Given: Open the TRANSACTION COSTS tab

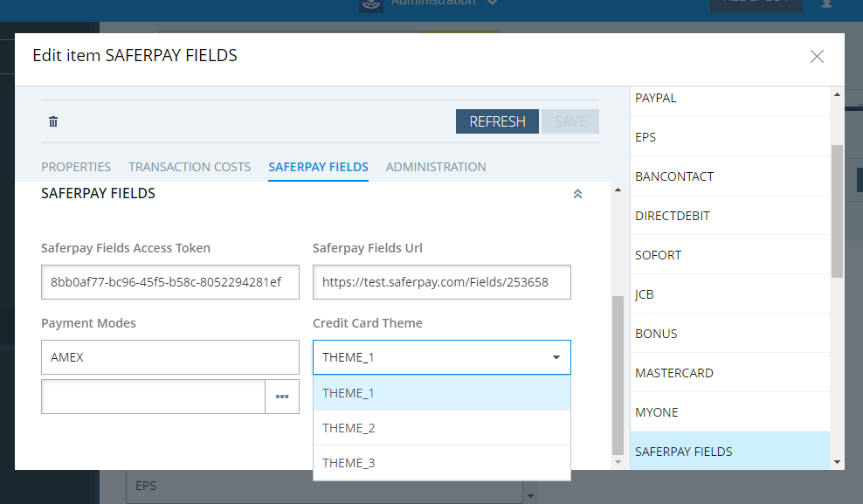Looking at the screenshot, I should pos(190,167).
